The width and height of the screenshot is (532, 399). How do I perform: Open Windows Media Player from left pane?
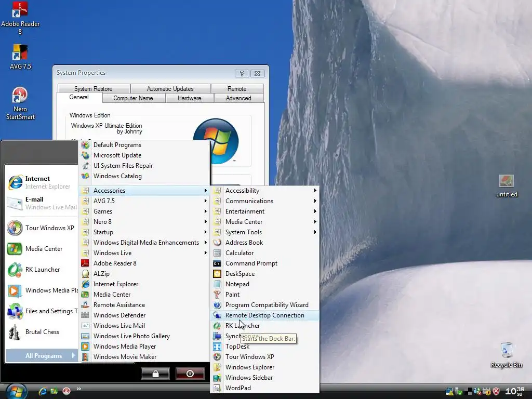(x=42, y=290)
